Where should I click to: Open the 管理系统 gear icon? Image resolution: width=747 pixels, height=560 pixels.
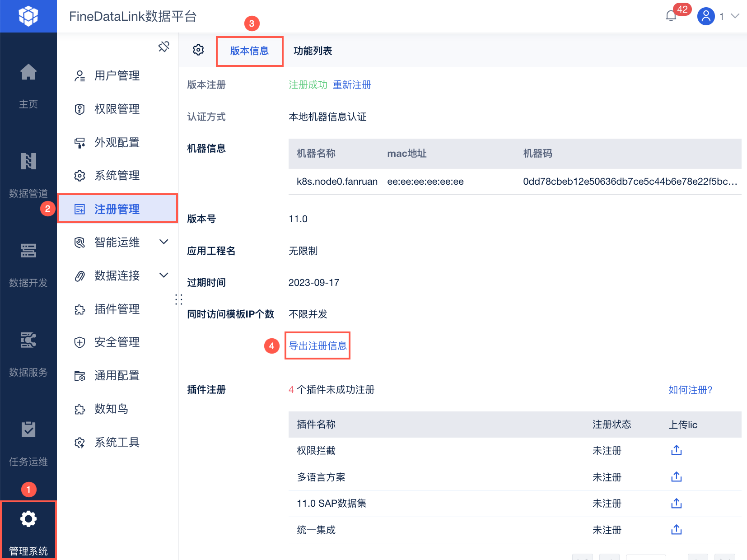click(x=28, y=519)
